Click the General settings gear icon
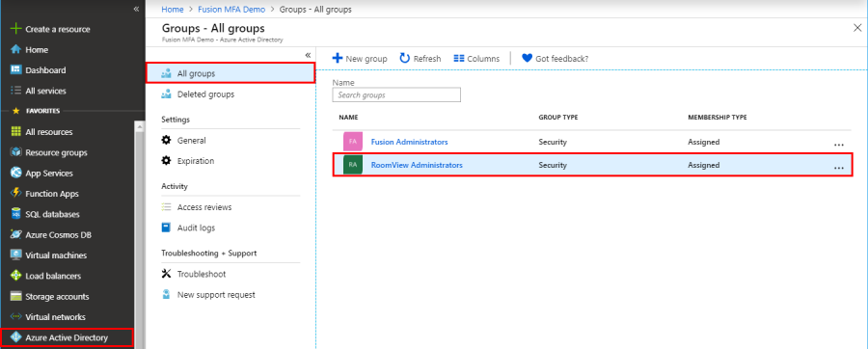The height and width of the screenshot is (349, 868). coord(166,141)
